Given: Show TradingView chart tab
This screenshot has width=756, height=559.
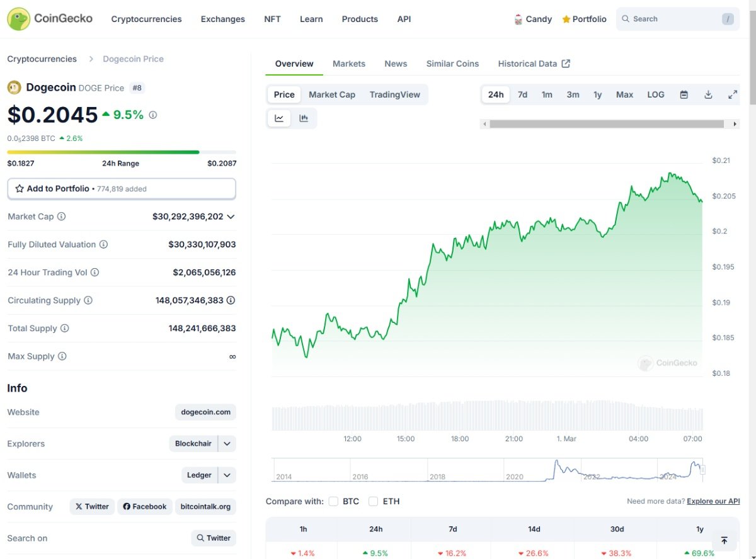Looking at the screenshot, I should click(394, 94).
